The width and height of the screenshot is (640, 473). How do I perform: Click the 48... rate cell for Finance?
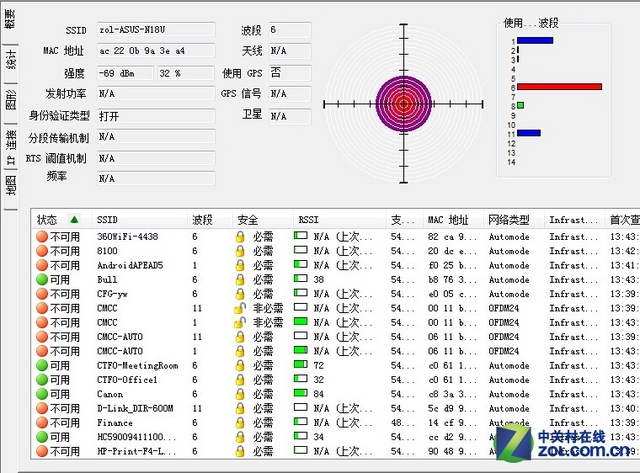coord(402,422)
